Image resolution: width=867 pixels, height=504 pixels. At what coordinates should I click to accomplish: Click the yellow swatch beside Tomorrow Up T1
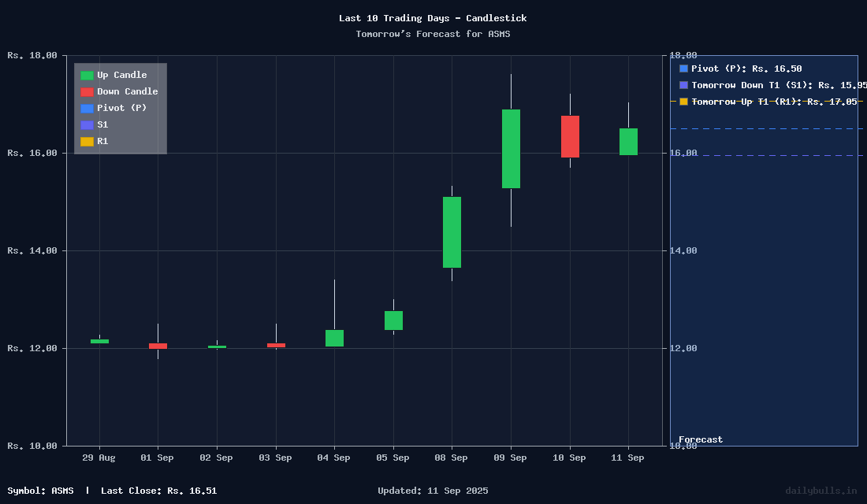[683, 102]
